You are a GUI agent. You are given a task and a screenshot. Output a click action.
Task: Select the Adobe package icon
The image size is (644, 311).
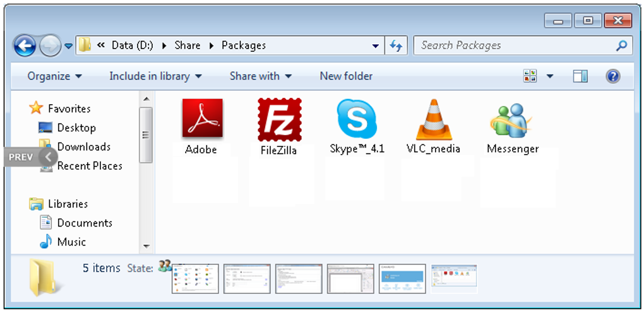[x=202, y=118]
